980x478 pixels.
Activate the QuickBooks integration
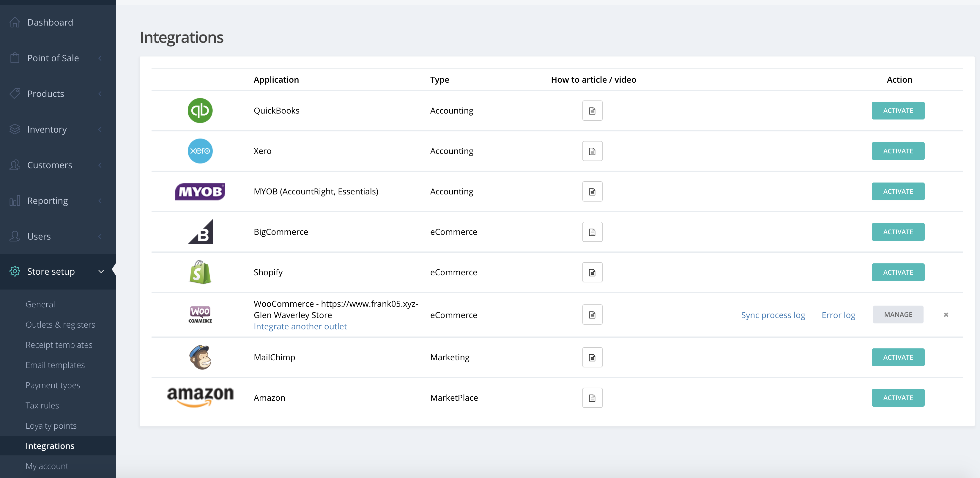[x=898, y=111]
